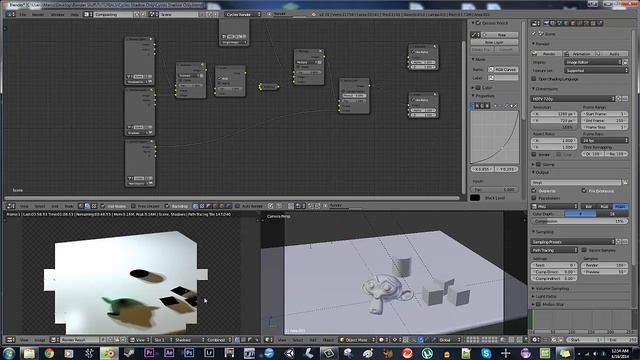Open the 24 fps frame rate dropdown

[x=605, y=140]
